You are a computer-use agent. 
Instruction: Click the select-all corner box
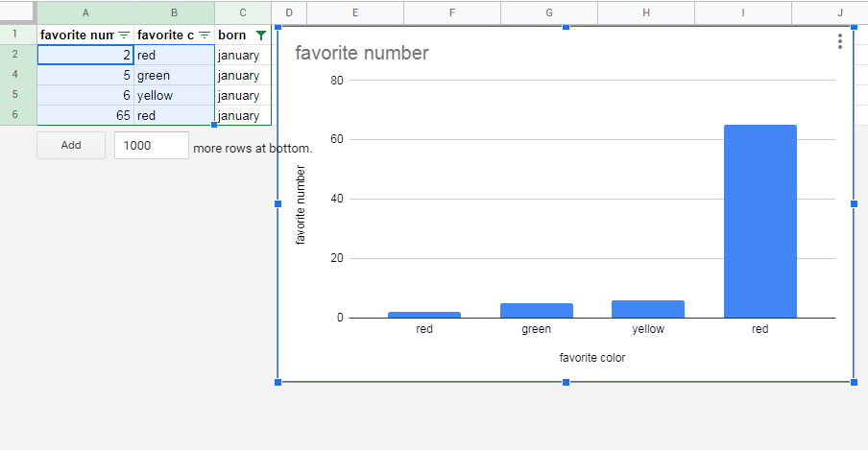[18, 12]
